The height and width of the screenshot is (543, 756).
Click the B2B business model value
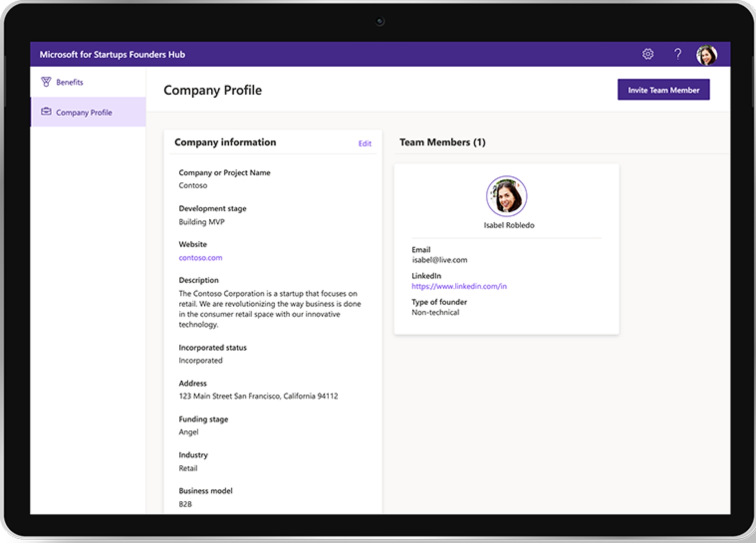[185, 504]
